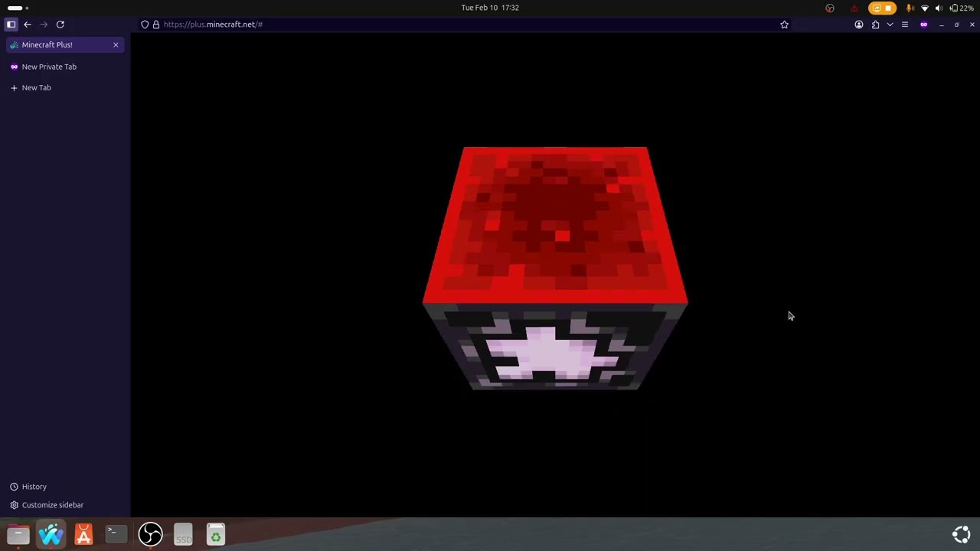The image size is (980, 551).
Task: Close the Minecraft Plus! tab
Action: [116, 44]
